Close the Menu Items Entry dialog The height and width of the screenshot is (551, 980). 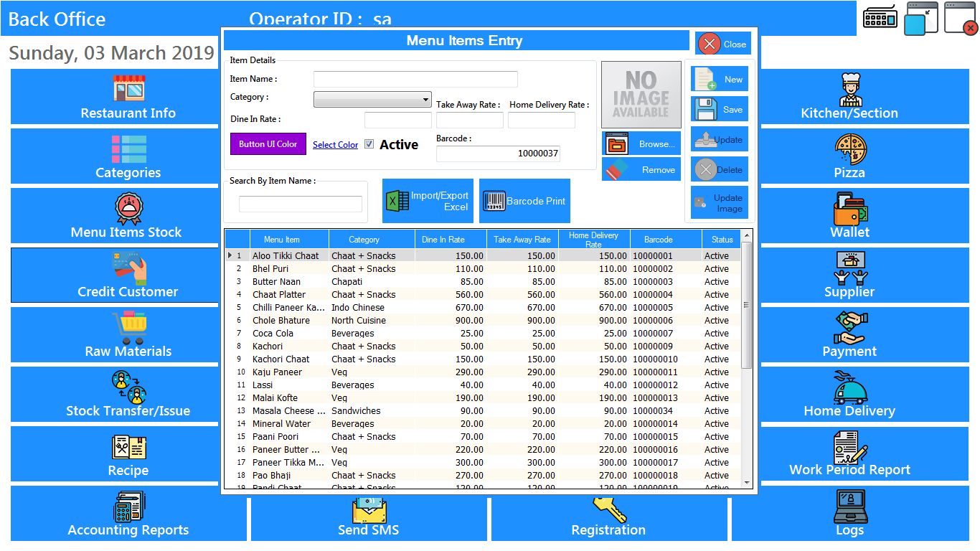pyautogui.click(x=723, y=44)
